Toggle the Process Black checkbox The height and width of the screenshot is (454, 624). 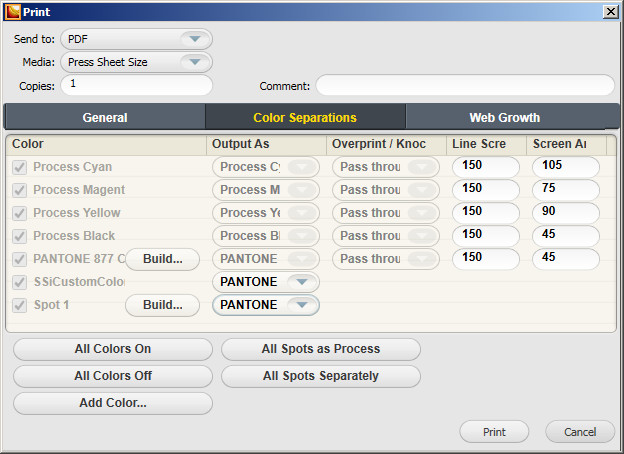point(19,237)
